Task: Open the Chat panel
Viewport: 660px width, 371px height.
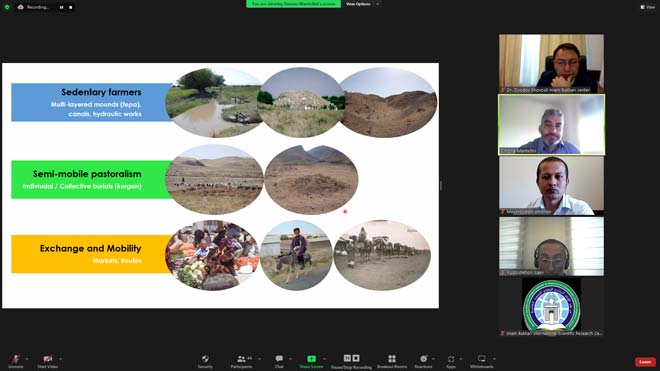Action: (x=279, y=361)
